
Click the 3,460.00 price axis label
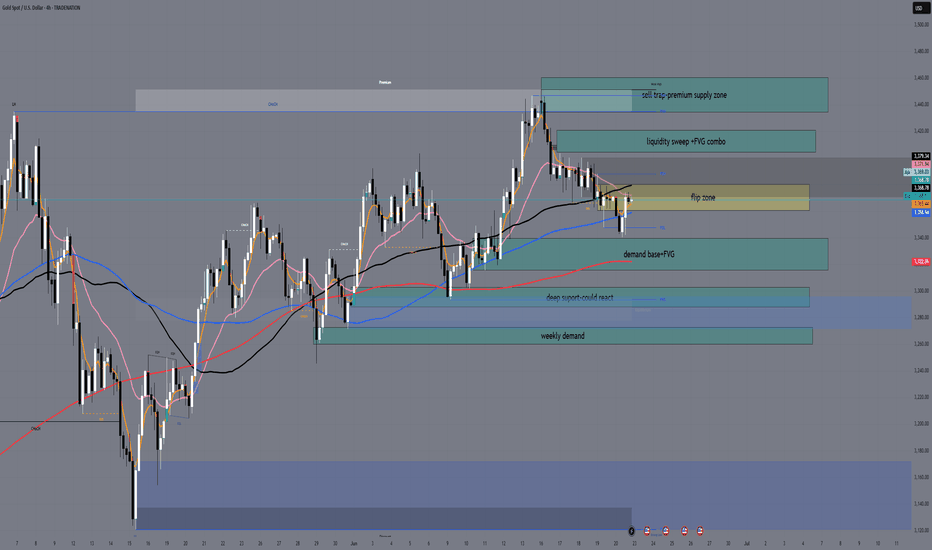(921, 78)
